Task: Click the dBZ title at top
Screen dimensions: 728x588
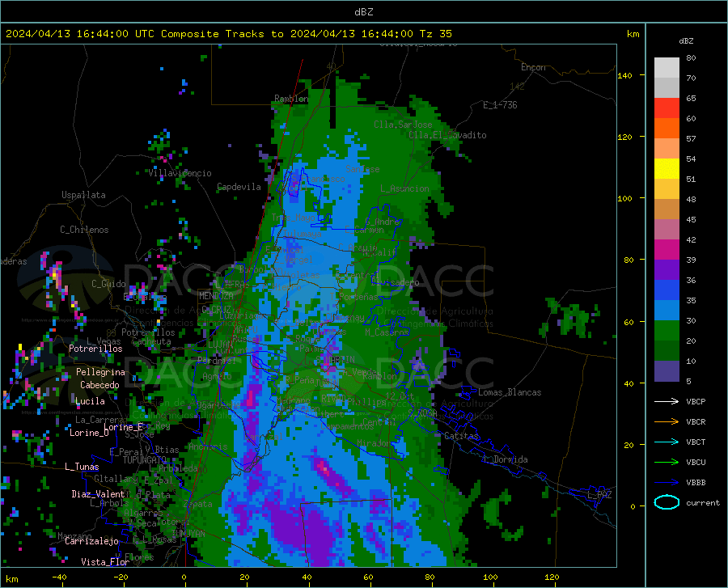Action: (x=364, y=11)
